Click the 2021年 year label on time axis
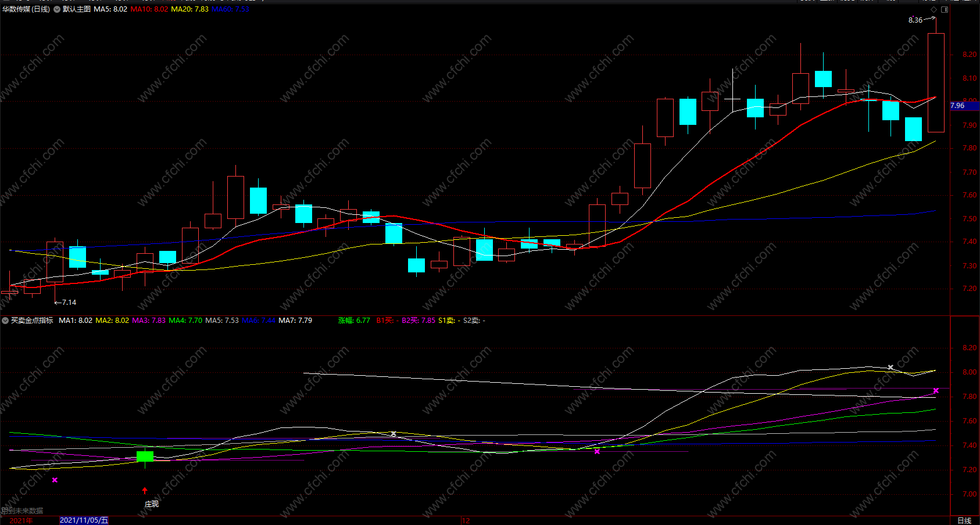This screenshot has width=980, height=525. (22, 520)
